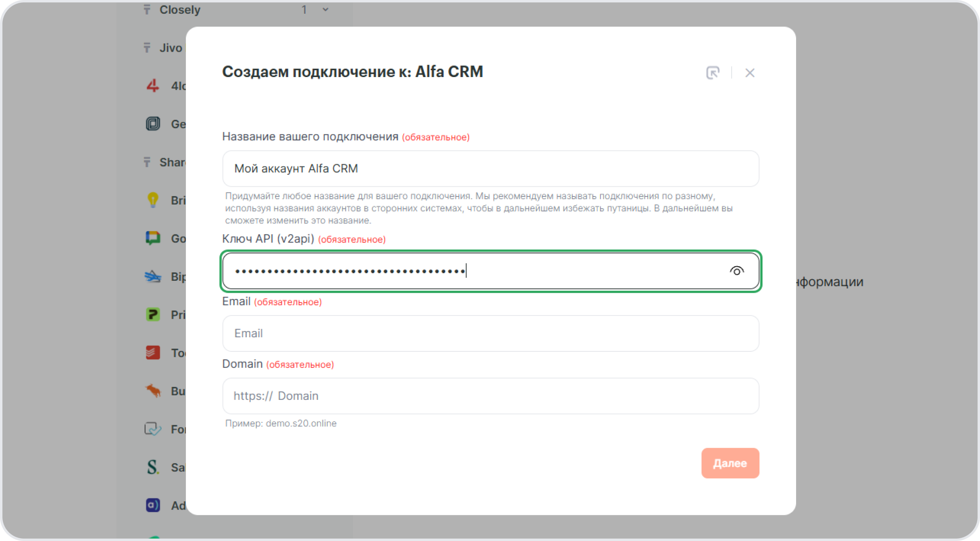Open the Ad icon in sidebar
980x541 pixels.
click(152, 505)
